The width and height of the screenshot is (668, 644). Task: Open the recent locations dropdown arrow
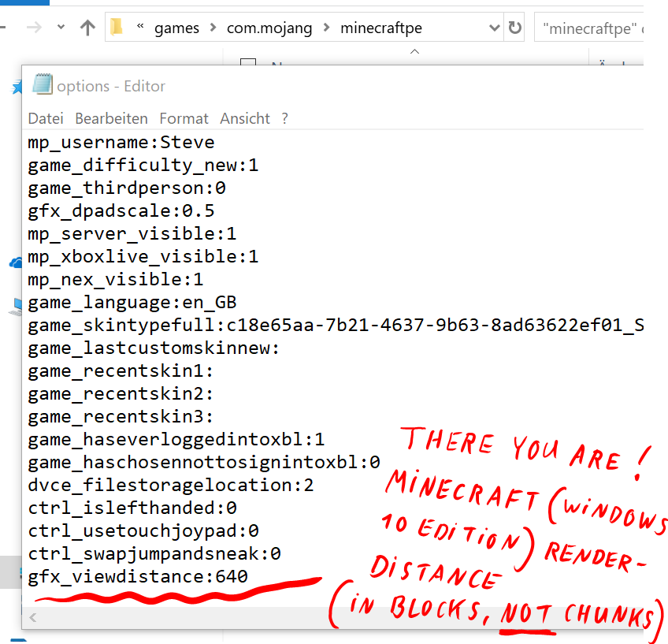[x=61, y=28]
